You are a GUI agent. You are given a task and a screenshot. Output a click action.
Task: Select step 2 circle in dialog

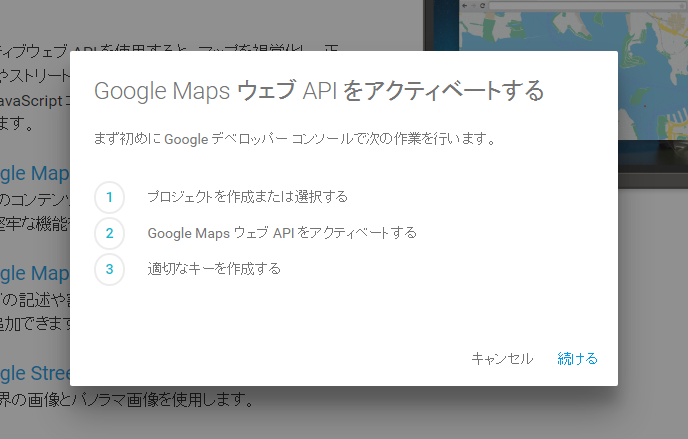click(x=109, y=233)
